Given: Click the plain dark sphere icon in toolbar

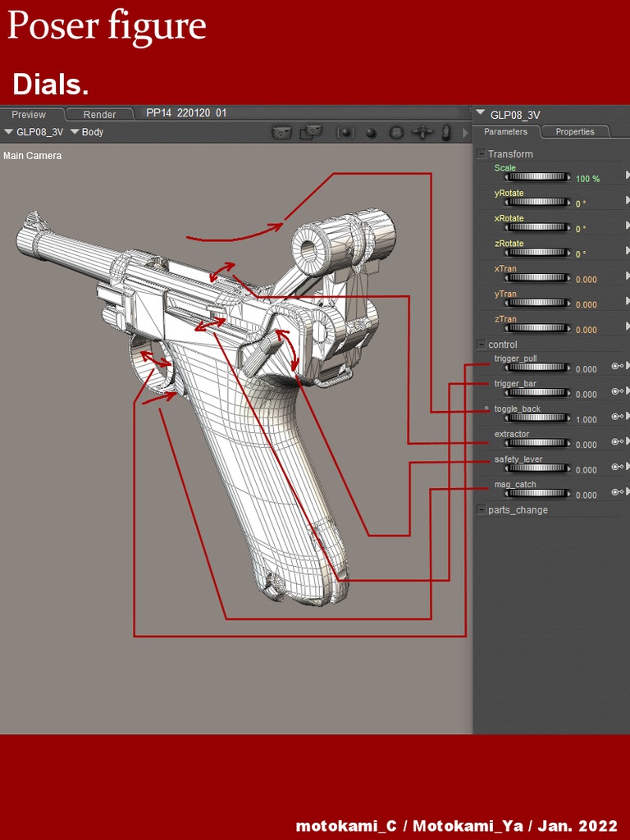Looking at the screenshot, I should pyautogui.click(x=371, y=133).
